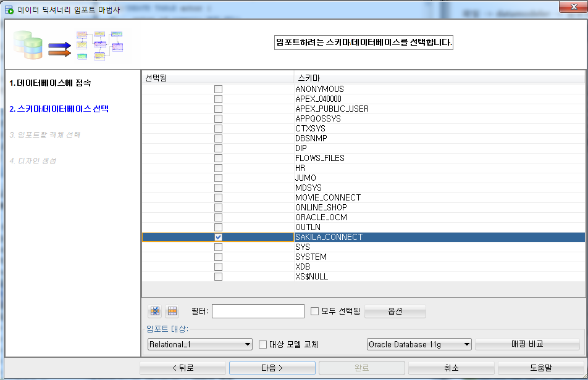Check the CTXSYS schema checkbox
Image resolution: width=588 pixels, height=380 pixels.
pyautogui.click(x=218, y=128)
